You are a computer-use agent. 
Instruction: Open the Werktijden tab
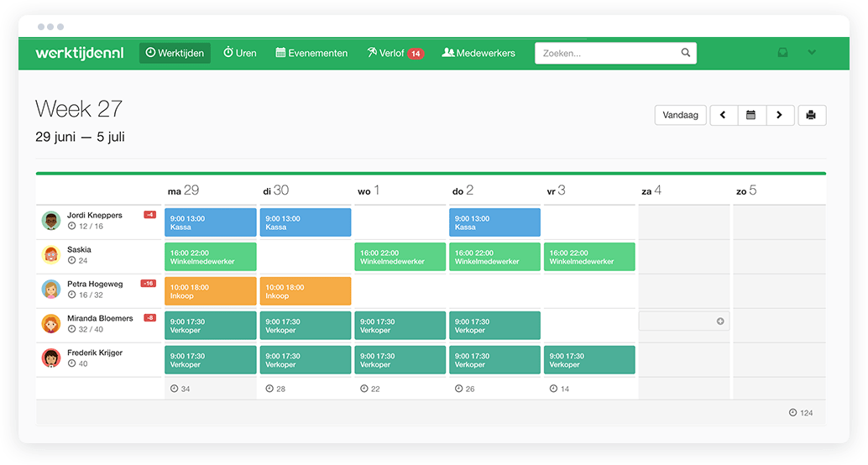coord(175,53)
